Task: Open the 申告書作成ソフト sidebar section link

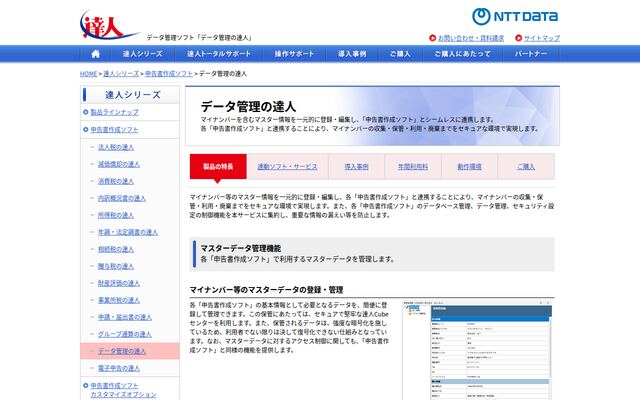Action: coord(114,130)
